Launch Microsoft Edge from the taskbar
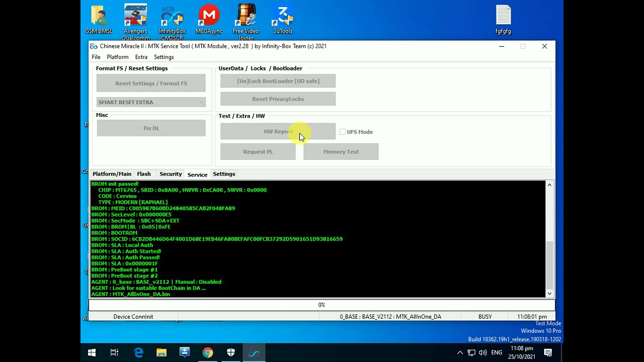Screen dimensions: 644x362 click(138, 353)
